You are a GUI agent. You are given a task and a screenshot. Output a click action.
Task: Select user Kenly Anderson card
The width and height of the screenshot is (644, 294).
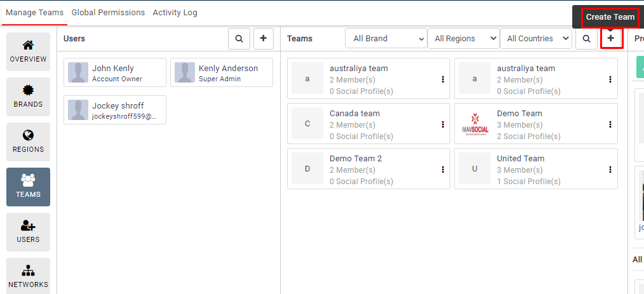point(222,73)
